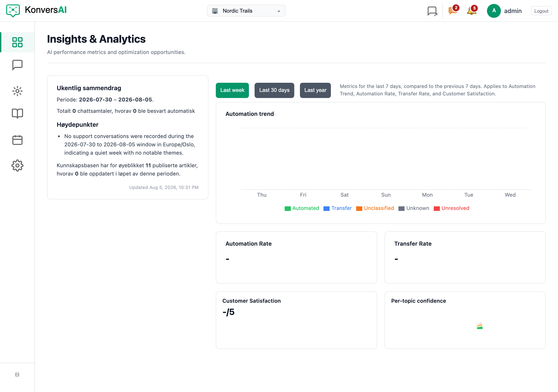Viewport: 558px width, 392px height.
Task: Click the blue Transfer color swatch
Action: 326,209
